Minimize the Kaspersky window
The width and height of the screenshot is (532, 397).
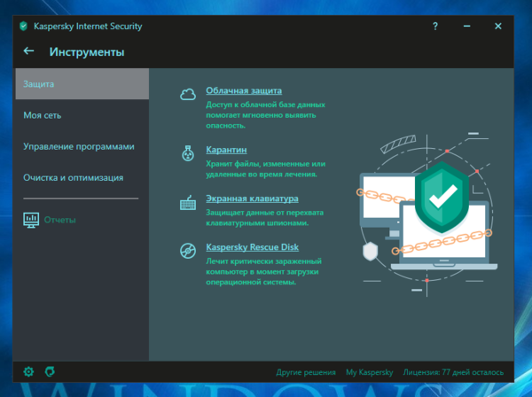point(467,26)
